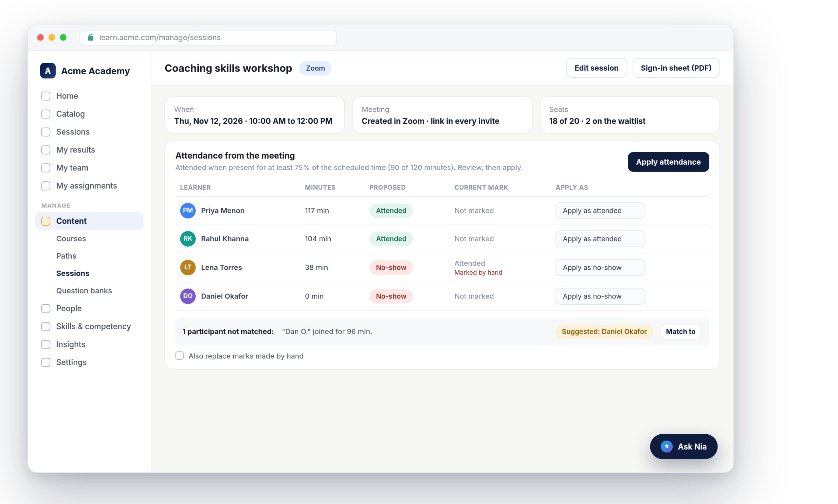Screen dimensions: 838x504
Task: Open Rahul Khanna's Apply as dropdown
Action: point(600,239)
